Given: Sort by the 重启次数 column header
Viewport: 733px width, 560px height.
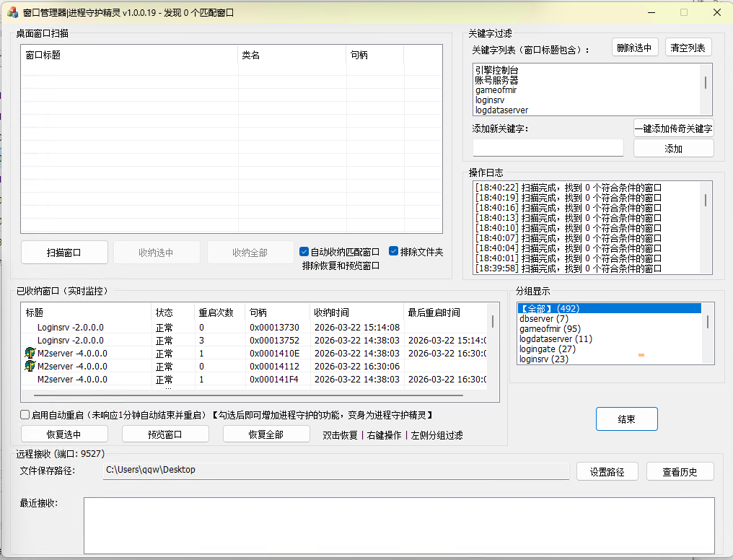Looking at the screenshot, I should (216, 312).
